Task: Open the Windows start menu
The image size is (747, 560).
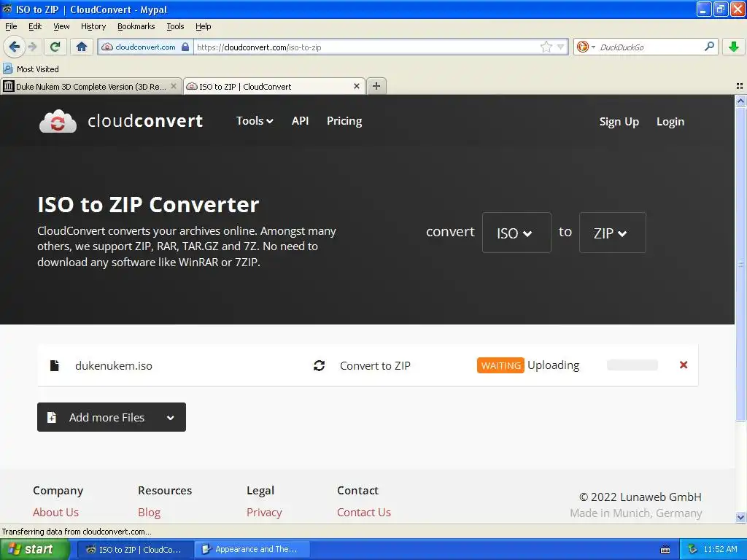Action: pyautogui.click(x=35, y=549)
